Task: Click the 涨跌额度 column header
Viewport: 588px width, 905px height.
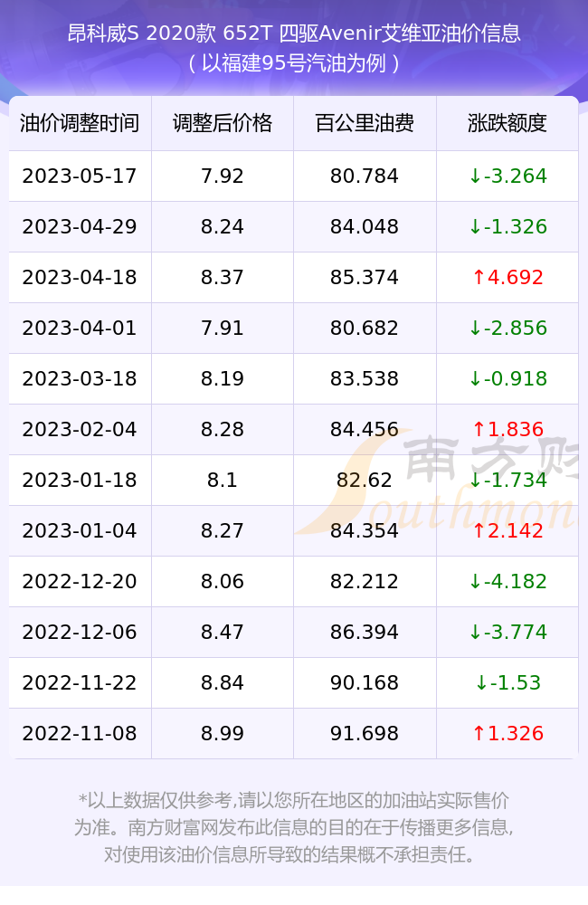Action: coord(507,123)
